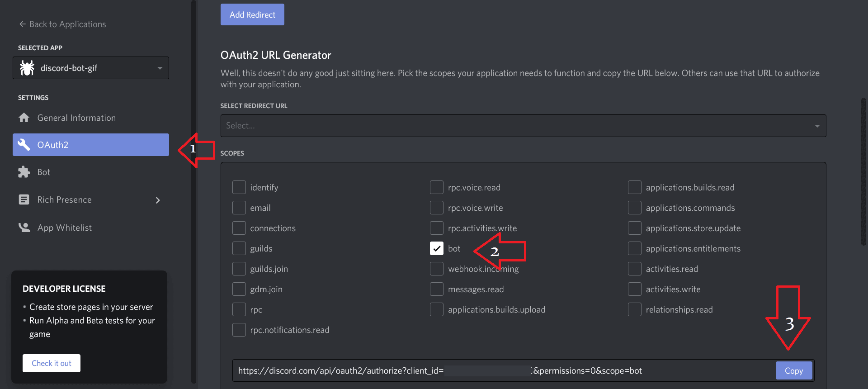Click the SETTINGS sidebar heading
This screenshot has width=868, height=389.
tap(33, 98)
